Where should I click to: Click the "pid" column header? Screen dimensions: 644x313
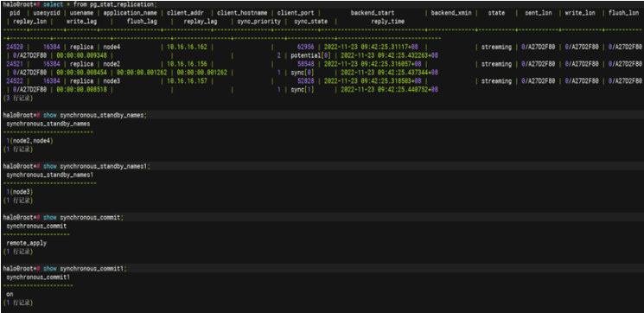point(15,13)
